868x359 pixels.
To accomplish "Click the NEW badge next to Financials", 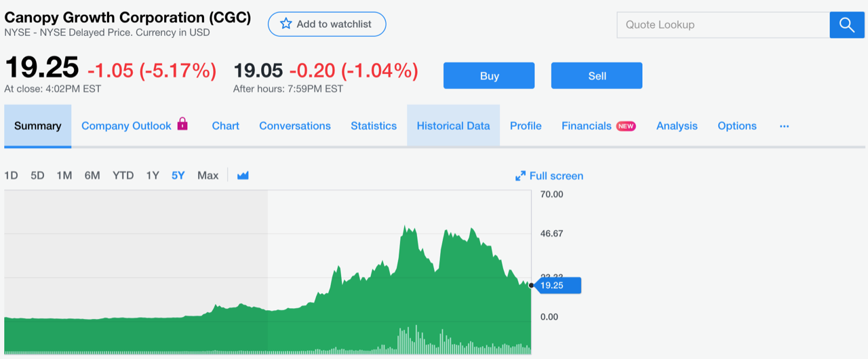I will [626, 126].
